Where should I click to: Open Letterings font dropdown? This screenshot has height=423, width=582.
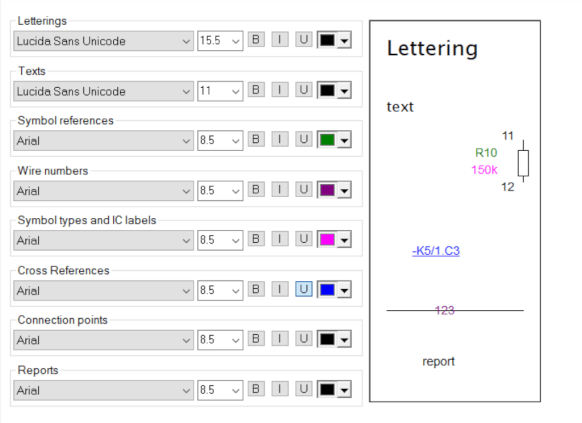[103, 41]
